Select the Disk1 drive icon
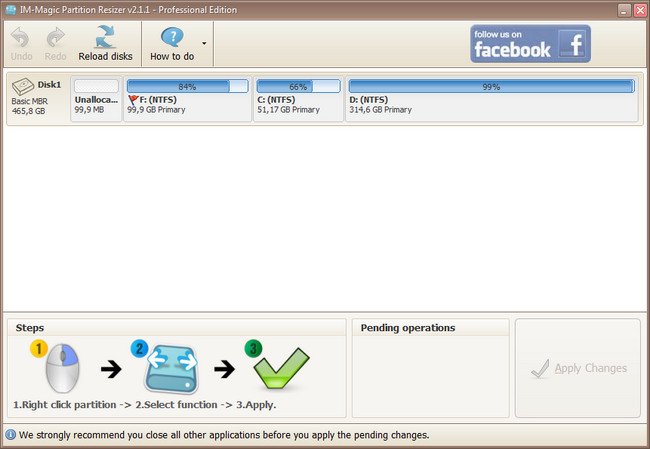Image resolution: width=650 pixels, height=449 pixels. [23, 86]
